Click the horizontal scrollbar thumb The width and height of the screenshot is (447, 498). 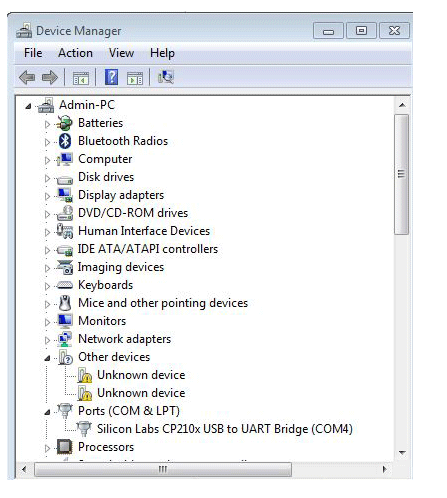163,469
